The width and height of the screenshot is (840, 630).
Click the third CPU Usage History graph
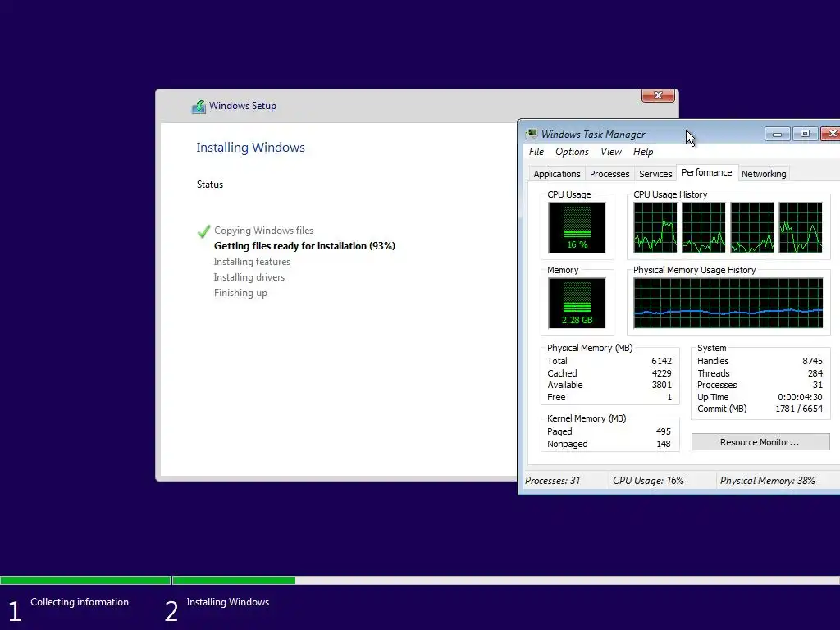click(752, 228)
